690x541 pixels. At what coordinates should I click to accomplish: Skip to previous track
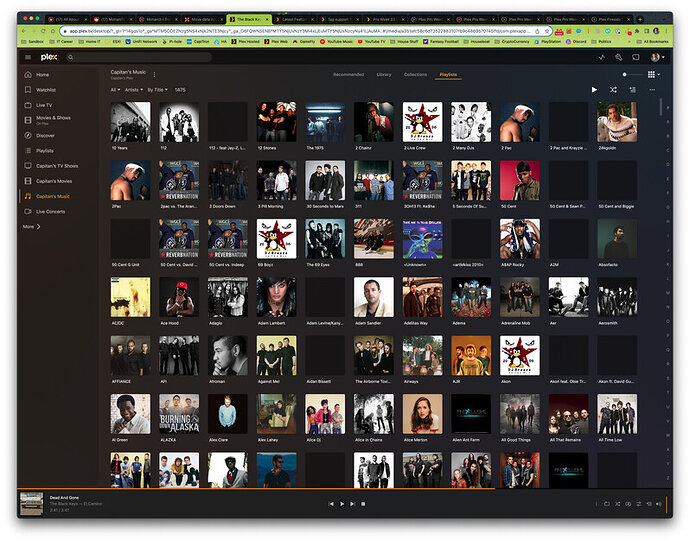331,504
